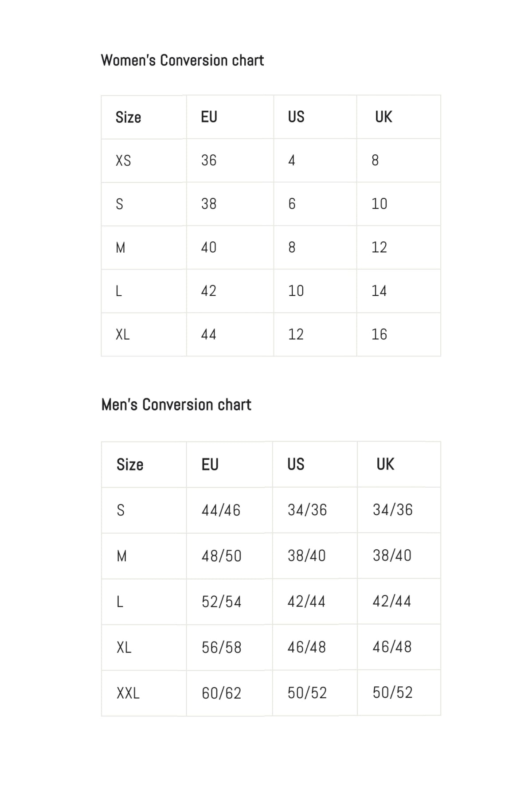The height and width of the screenshot is (798, 532).
Task: Select the EU column header in women's table
Action: coord(209,117)
